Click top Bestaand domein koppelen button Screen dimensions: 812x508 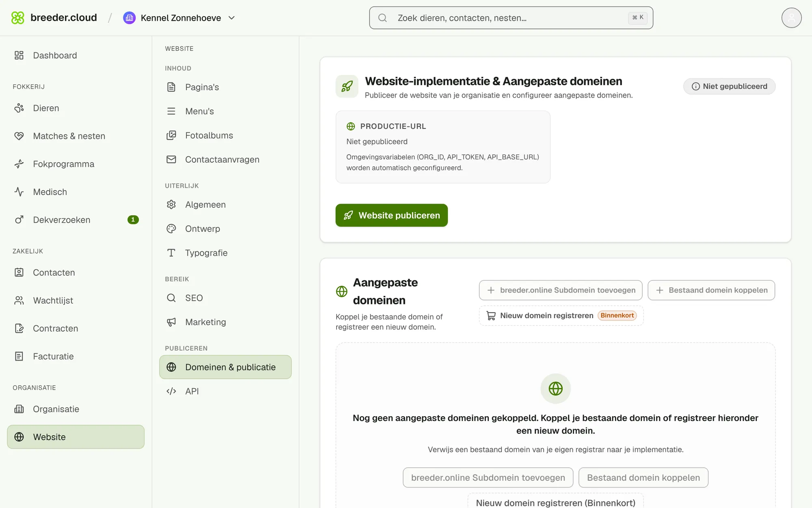(711, 290)
